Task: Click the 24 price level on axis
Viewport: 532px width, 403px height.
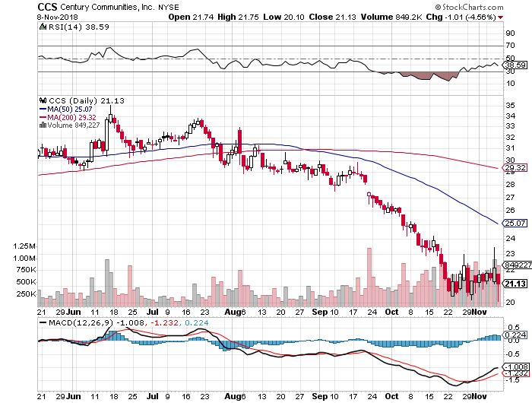Action: coord(510,238)
